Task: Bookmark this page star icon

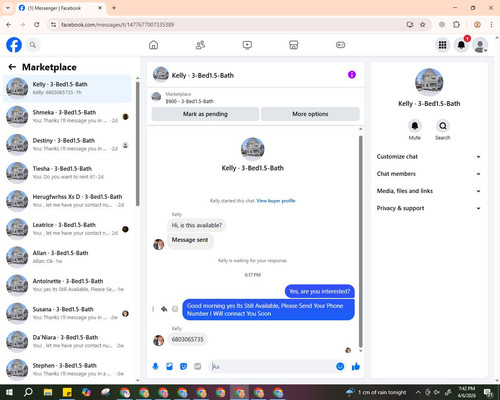Action: [x=423, y=25]
